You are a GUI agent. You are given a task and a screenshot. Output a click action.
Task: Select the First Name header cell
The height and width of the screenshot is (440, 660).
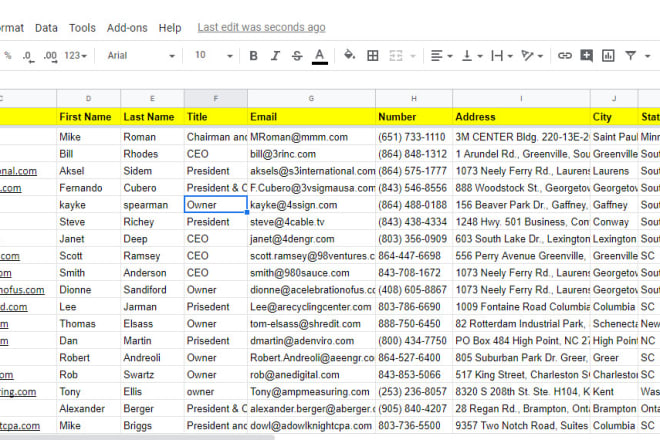pyautogui.click(x=88, y=117)
